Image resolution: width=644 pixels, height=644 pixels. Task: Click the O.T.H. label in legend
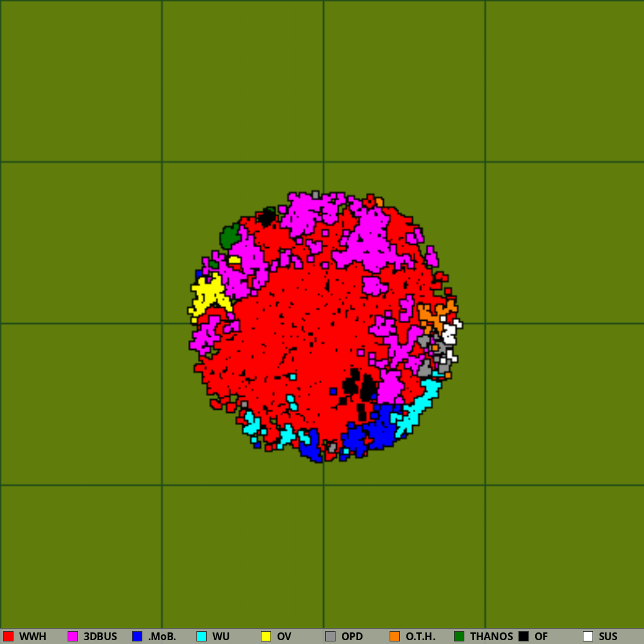(x=421, y=636)
